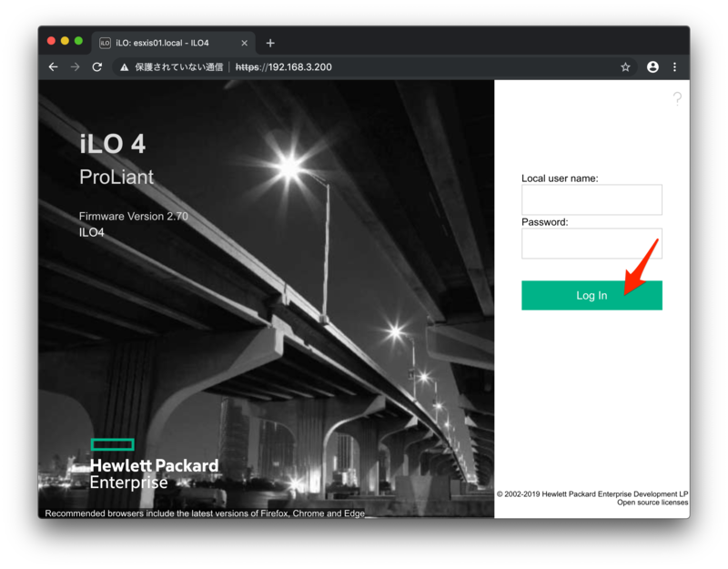The height and width of the screenshot is (569, 728).
Task: Open the Open source licenses link
Action: tap(652, 503)
